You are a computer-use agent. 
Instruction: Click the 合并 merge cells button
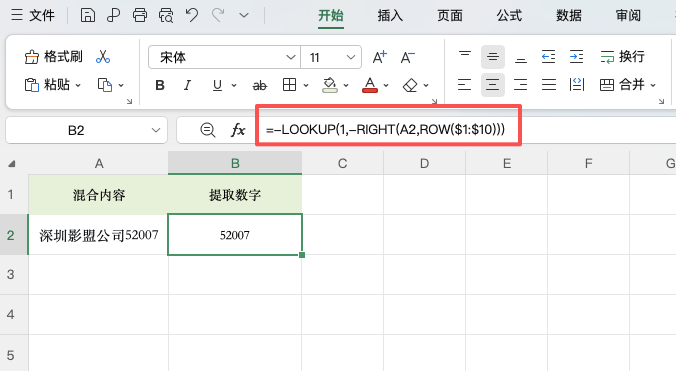coord(623,85)
